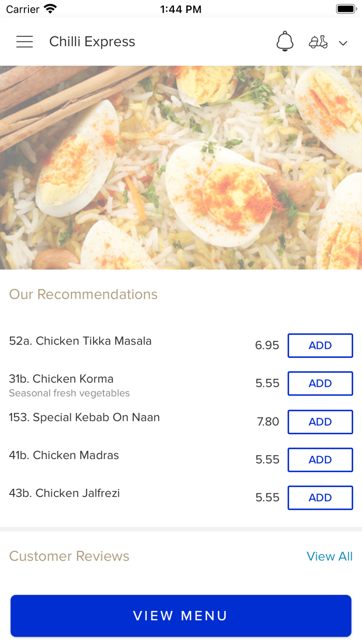Tap the Our Recommendations heading
This screenshot has width=362, height=644.
83,295
